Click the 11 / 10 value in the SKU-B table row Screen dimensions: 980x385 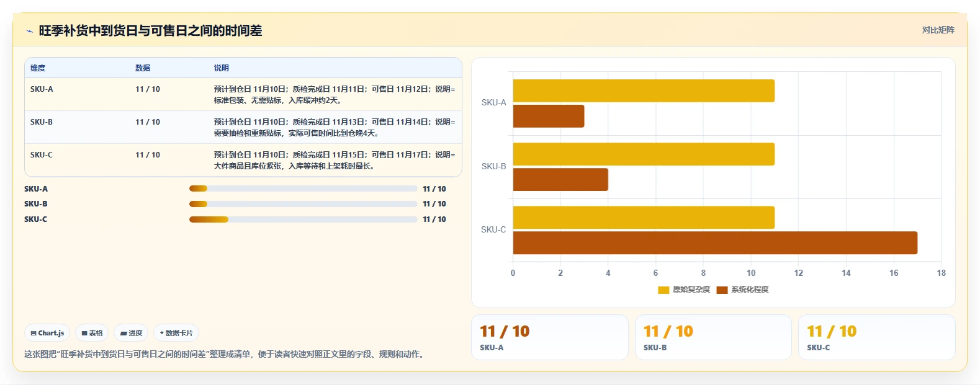148,122
